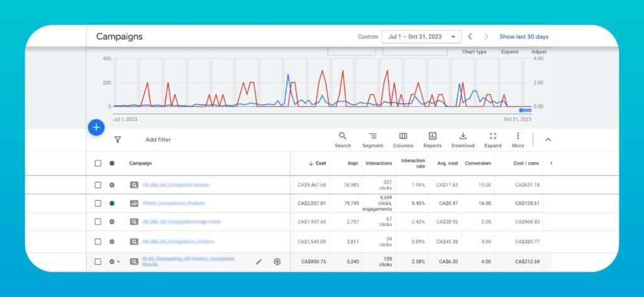Sort by Conversions column header
Screen dimensions: 644x297
(478, 163)
